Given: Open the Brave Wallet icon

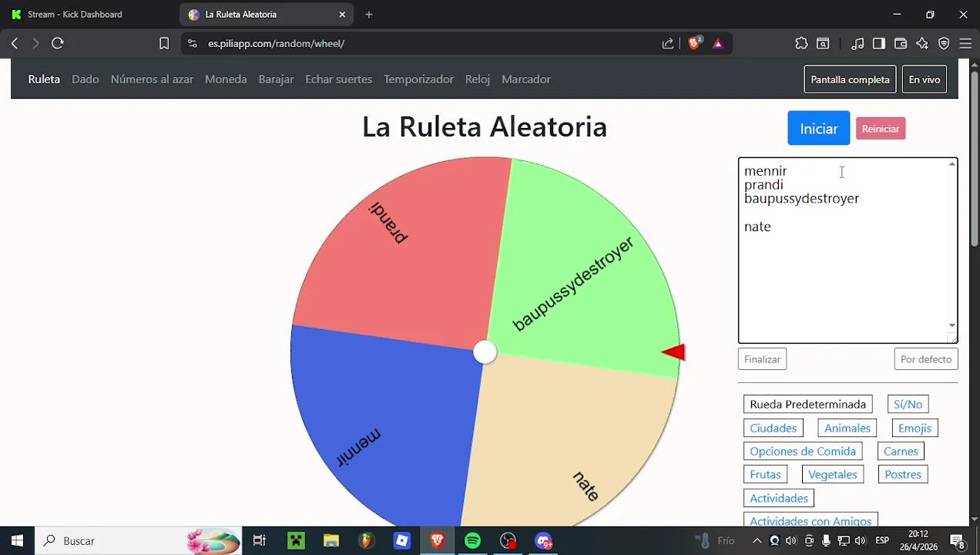Looking at the screenshot, I should (901, 44).
